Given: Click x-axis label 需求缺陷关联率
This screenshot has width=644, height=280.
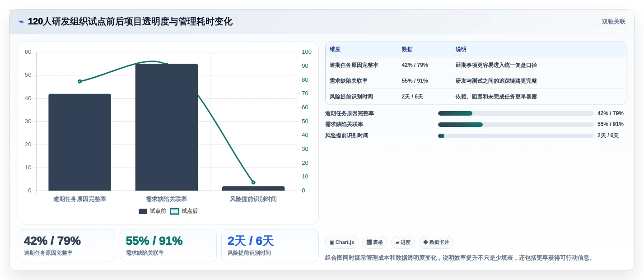Looking at the screenshot, I should (x=166, y=199).
